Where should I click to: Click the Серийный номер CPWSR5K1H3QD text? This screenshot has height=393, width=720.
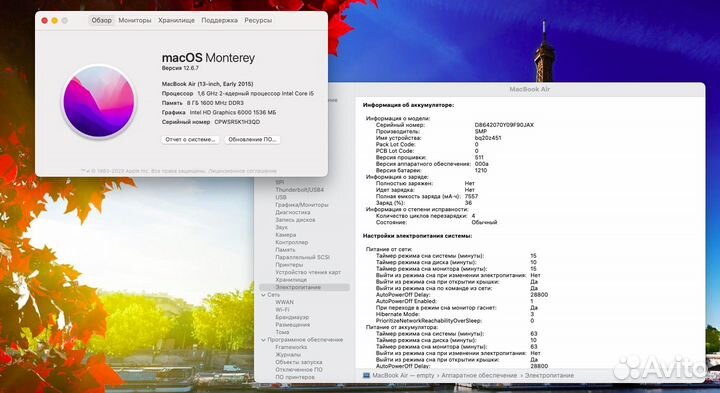pyautogui.click(x=211, y=122)
